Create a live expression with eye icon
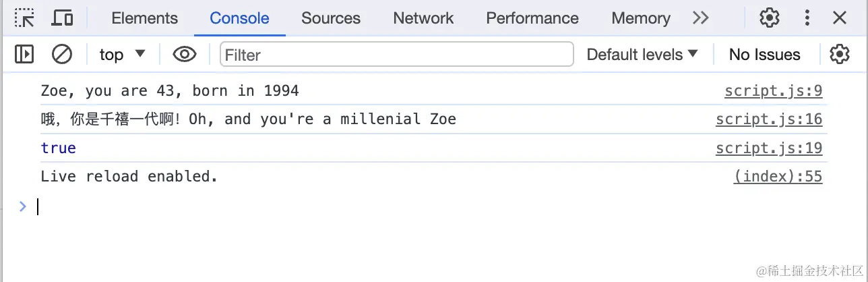 [184, 54]
